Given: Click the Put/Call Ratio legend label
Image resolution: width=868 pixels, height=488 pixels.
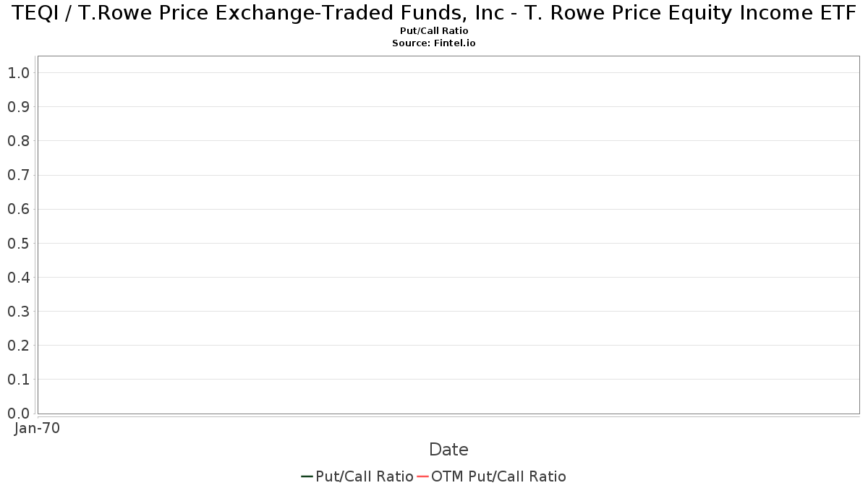Looking at the screenshot, I should (x=365, y=476).
